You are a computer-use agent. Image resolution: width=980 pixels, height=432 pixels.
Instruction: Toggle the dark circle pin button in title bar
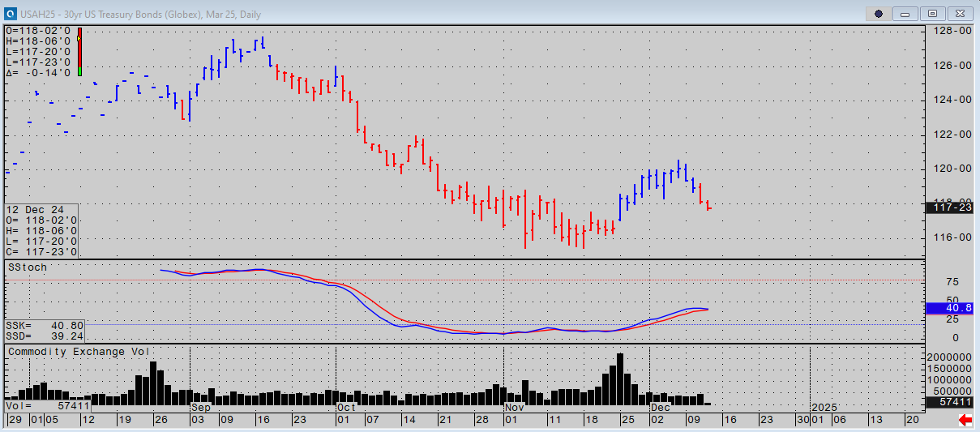878,14
